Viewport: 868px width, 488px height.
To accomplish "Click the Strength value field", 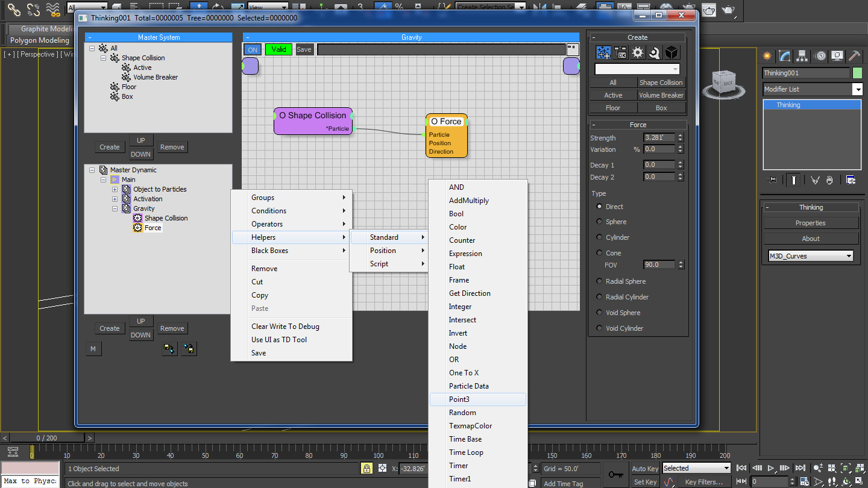I will pyautogui.click(x=660, y=138).
